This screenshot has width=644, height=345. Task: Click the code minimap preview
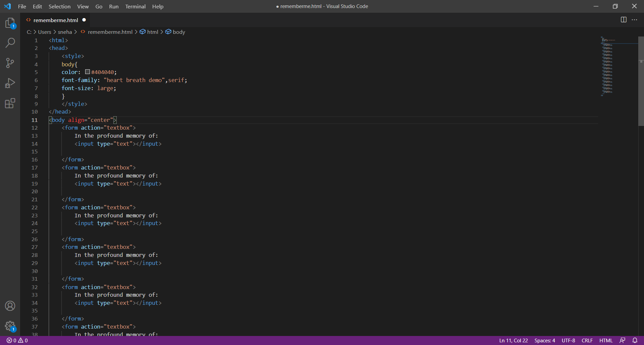pos(619,67)
